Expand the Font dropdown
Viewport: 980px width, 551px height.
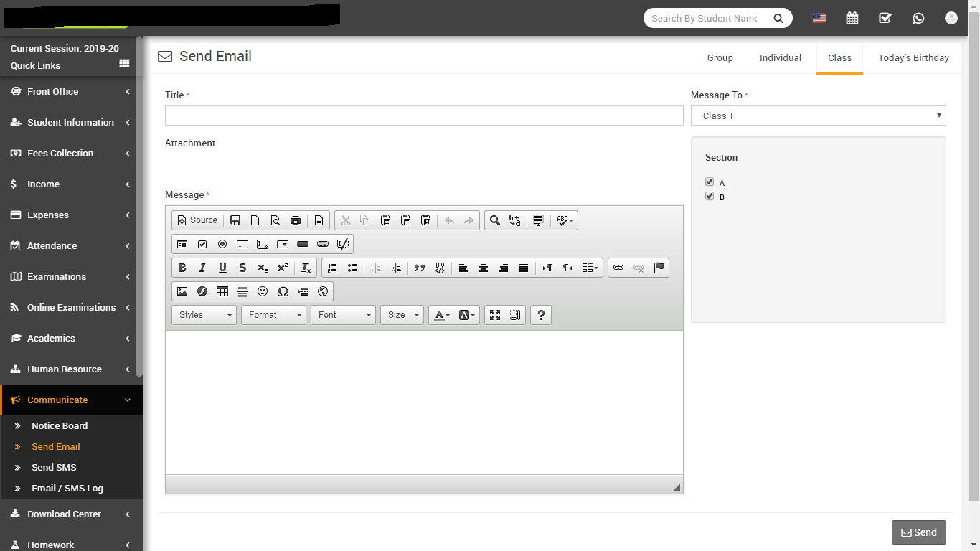tap(344, 315)
